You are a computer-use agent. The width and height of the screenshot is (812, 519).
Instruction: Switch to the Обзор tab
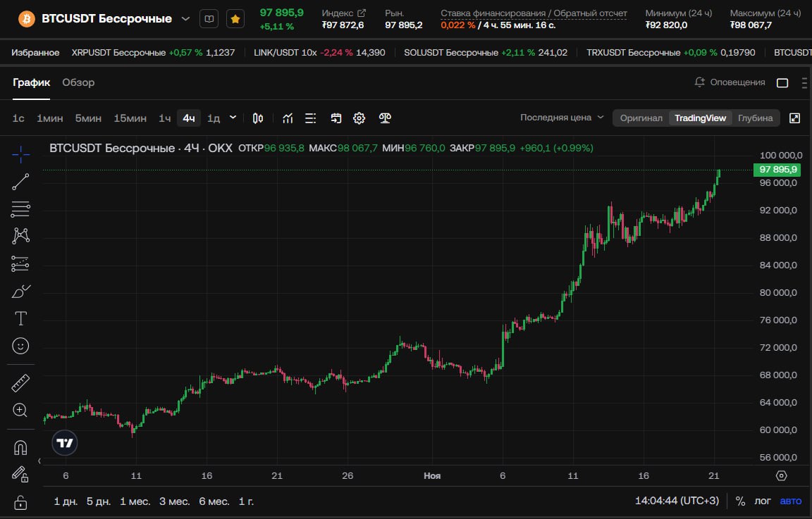(x=78, y=82)
